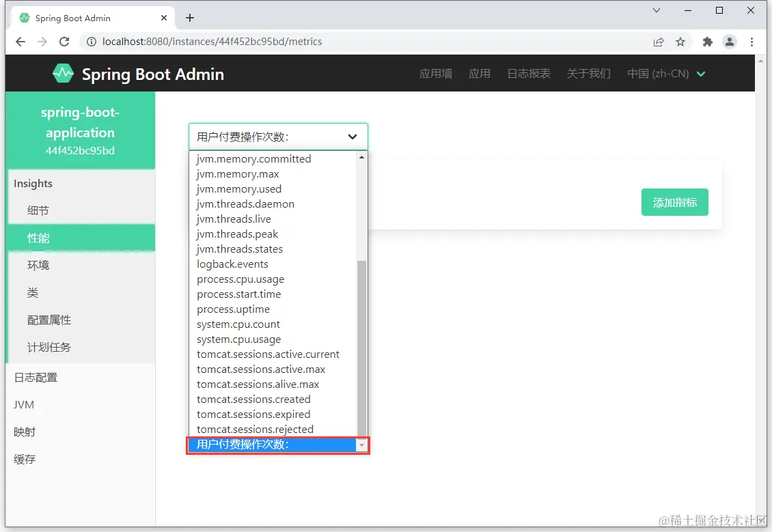The image size is (772, 532).
Task: Open JVM in the sidebar
Action: pyautogui.click(x=80, y=404)
